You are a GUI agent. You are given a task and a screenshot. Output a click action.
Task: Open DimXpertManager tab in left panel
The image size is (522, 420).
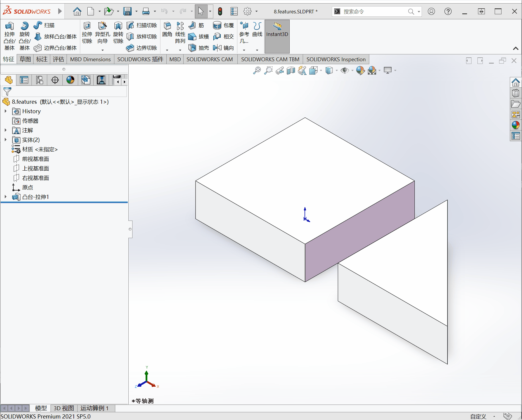coord(55,80)
